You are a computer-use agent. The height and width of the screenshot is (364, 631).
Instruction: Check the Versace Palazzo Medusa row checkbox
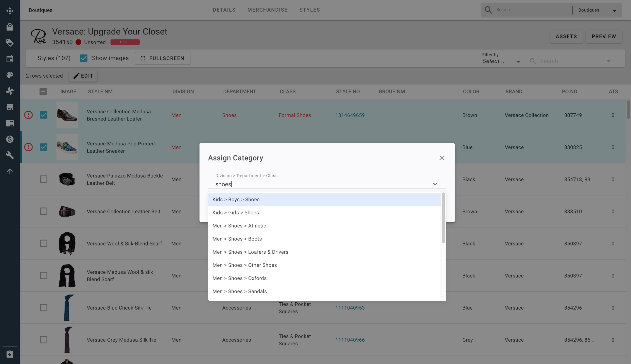tap(43, 179)
